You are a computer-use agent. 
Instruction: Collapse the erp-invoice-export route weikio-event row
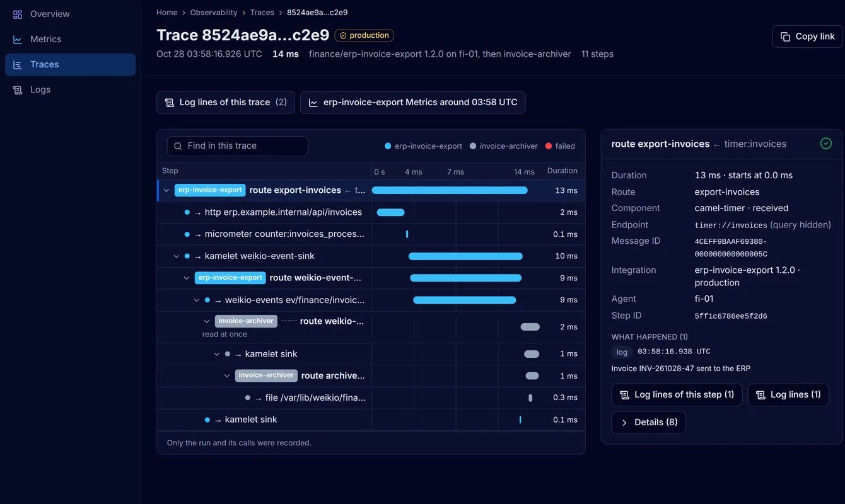[x=187, y=278]
